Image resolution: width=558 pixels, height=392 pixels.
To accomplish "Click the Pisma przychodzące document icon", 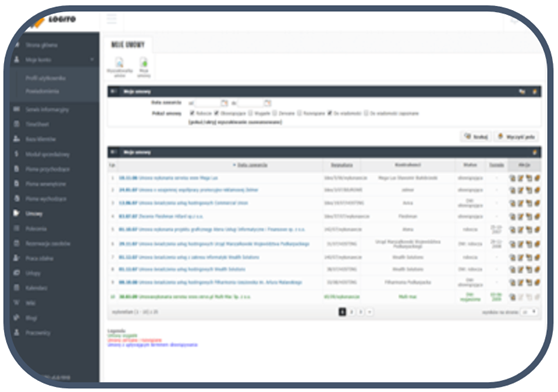I will click(x=17, y=169).
